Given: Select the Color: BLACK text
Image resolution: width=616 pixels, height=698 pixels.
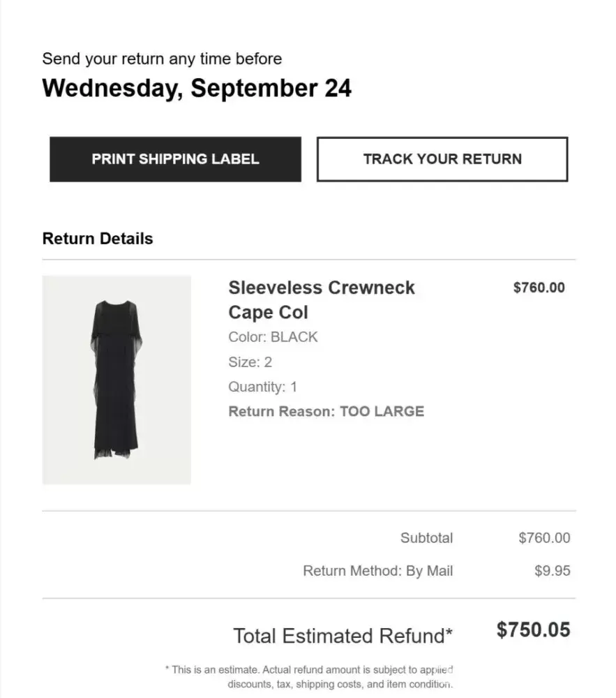Looking at the screenshot, I should pyautogui.click(x=273, y=337).
